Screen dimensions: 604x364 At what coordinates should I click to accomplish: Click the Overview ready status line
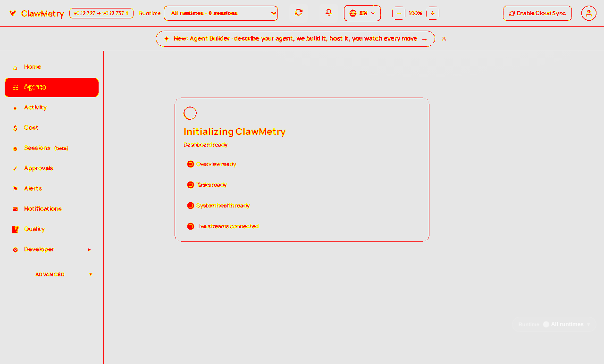tap(211, 164)
